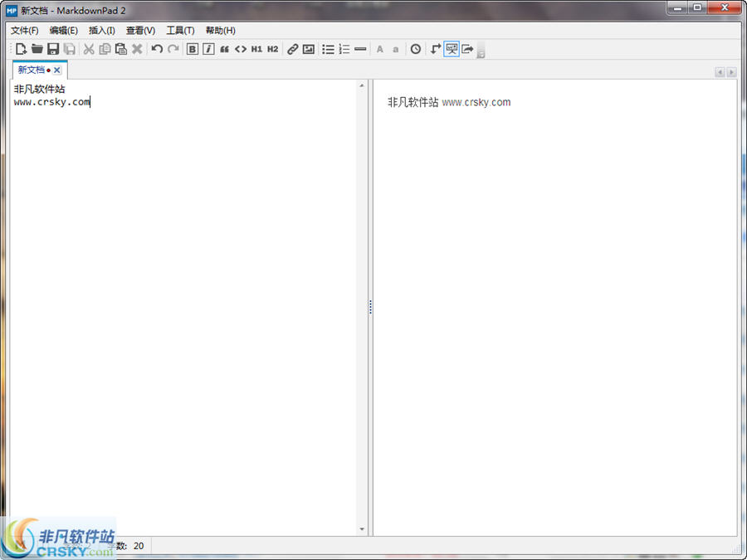This screenshot has height=560, width=747.
Task: Maximize the MarkdownPad 2 window
Action: [697, 7]
